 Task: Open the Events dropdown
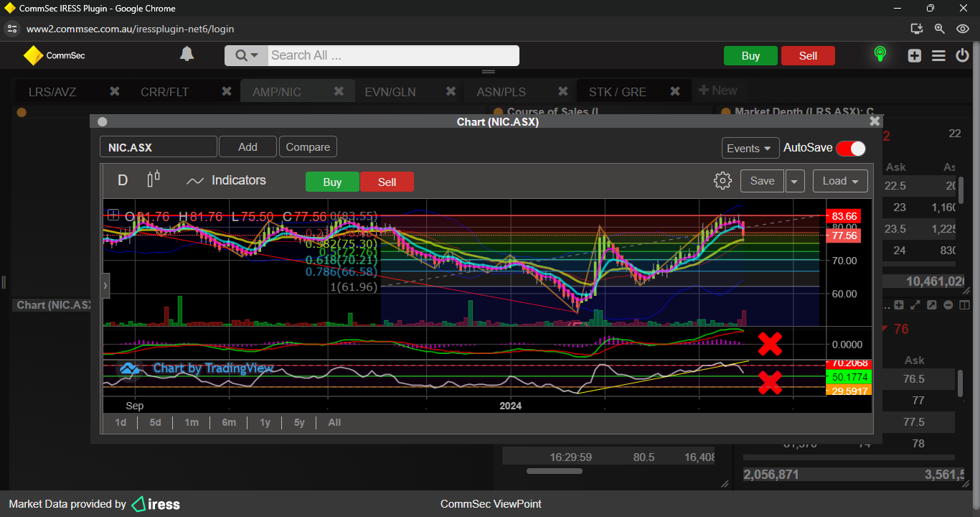pyautogui.click(x=750, y=148)
